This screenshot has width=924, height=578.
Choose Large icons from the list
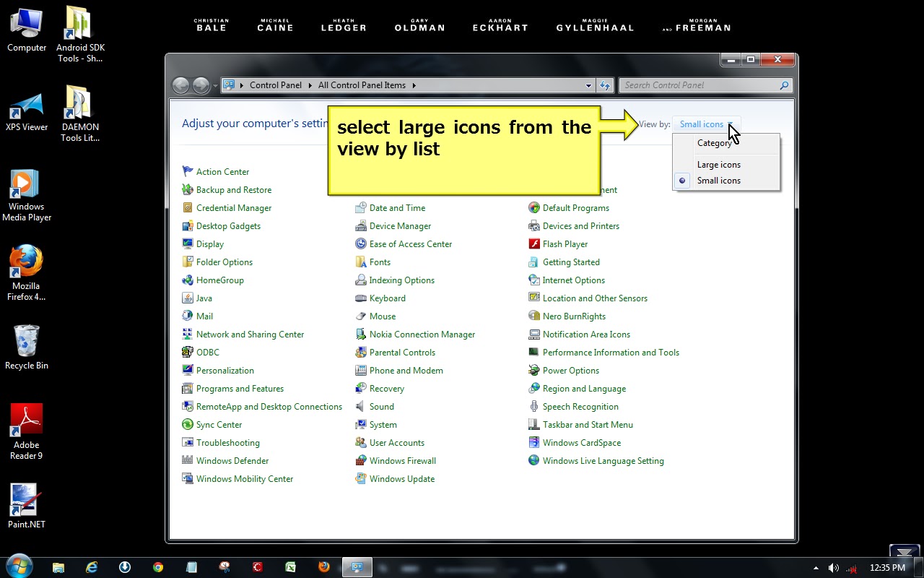click(718, 164)
